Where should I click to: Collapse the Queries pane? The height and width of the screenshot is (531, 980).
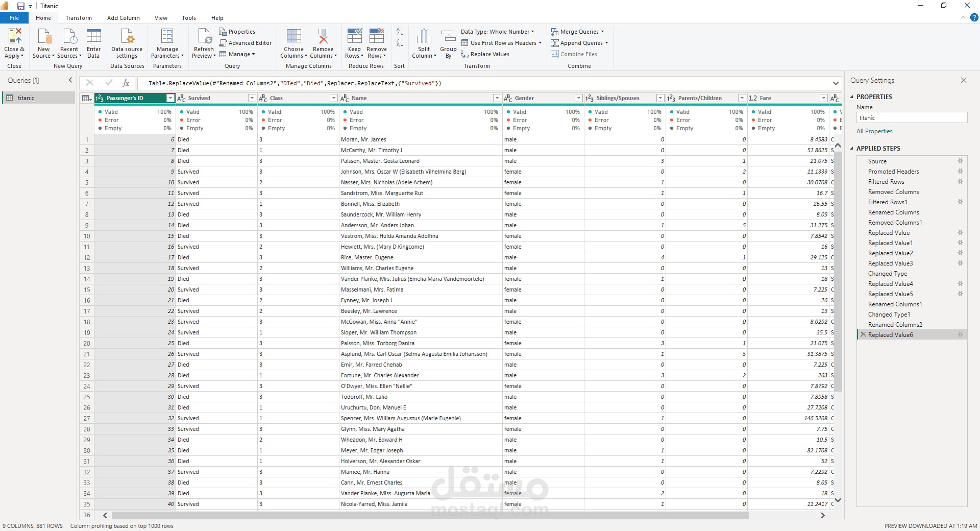(70, 80)
